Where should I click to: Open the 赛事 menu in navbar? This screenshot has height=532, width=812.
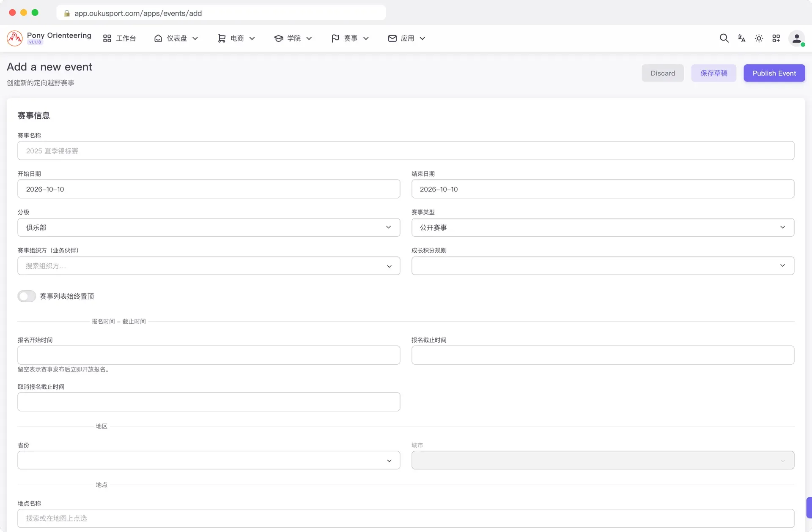coord(350,38)
